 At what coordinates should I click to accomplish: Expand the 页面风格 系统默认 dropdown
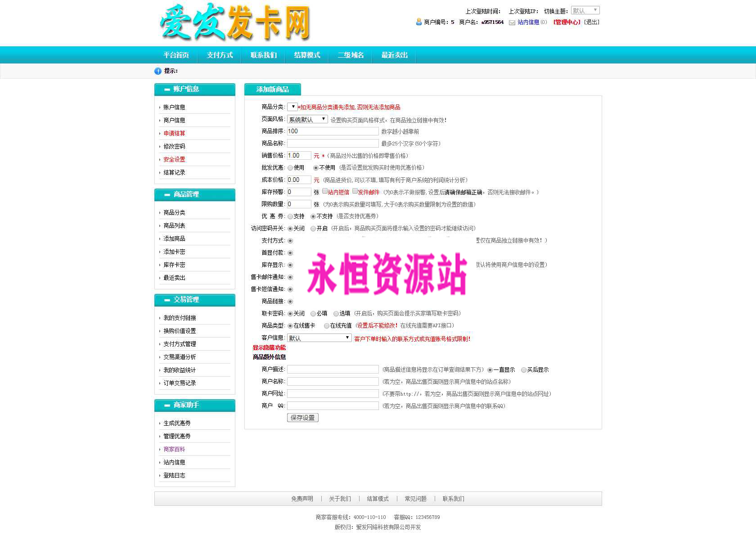(307, 119)
